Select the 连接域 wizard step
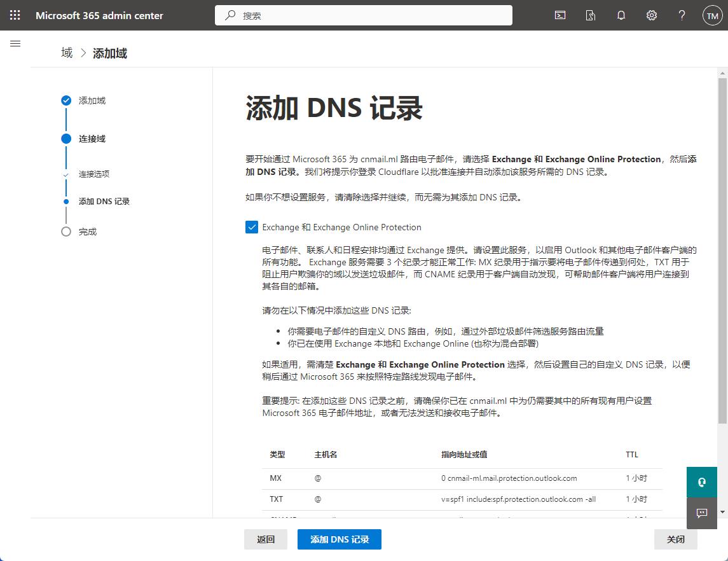The width and height of the screenshot is (728, 561). 83,139
